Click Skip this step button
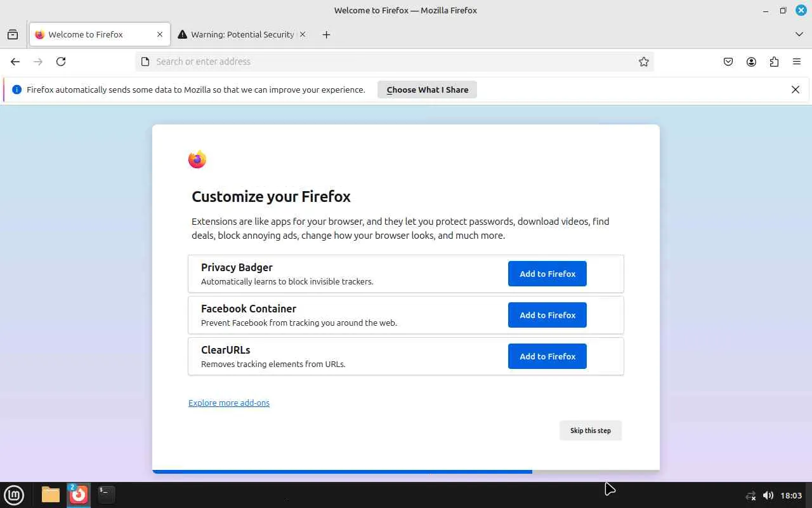812x508 pixels. (591, 431)
